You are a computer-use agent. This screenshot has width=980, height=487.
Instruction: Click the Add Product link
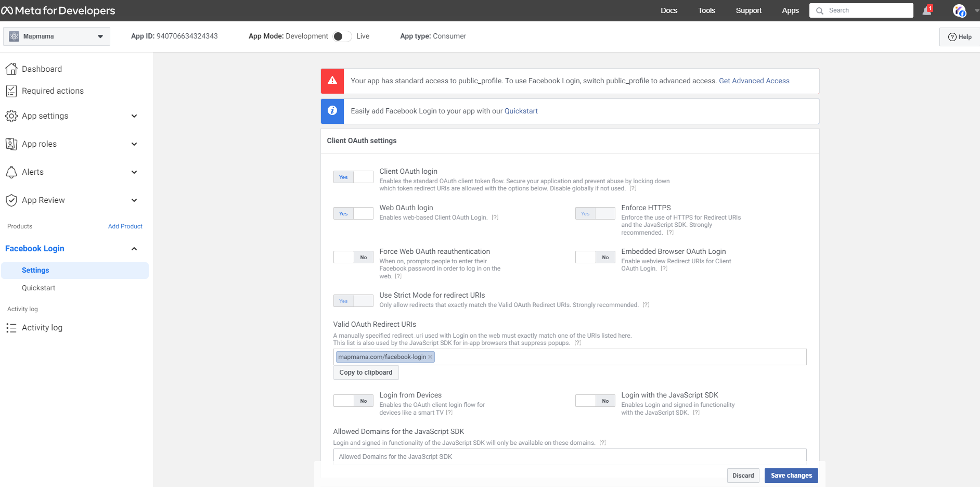point(125,226)
